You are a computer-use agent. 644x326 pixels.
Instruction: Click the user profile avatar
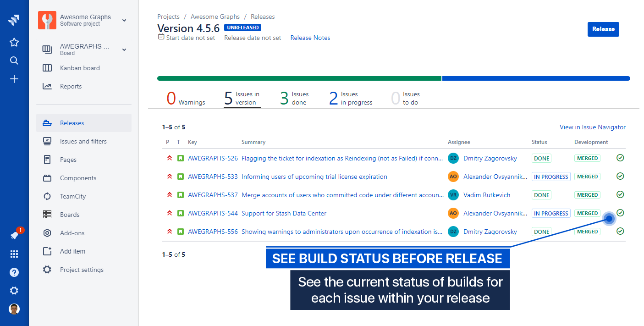point(14,309)
